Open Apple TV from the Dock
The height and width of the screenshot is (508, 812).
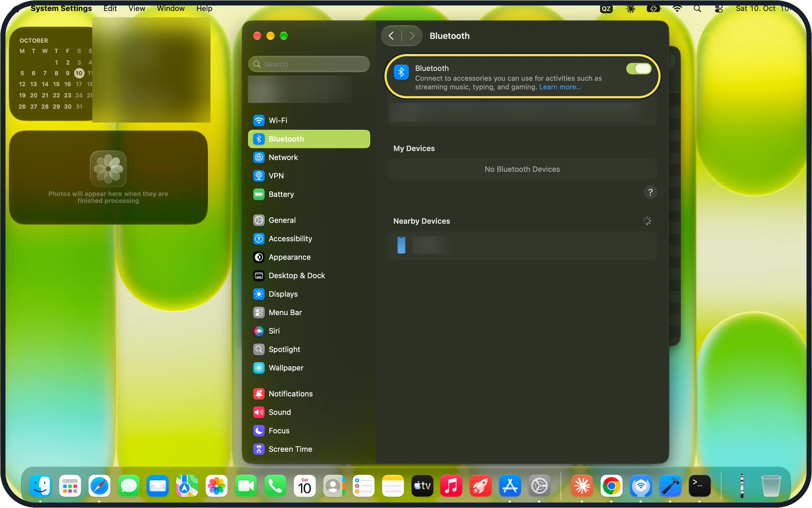tap(422, 486)
